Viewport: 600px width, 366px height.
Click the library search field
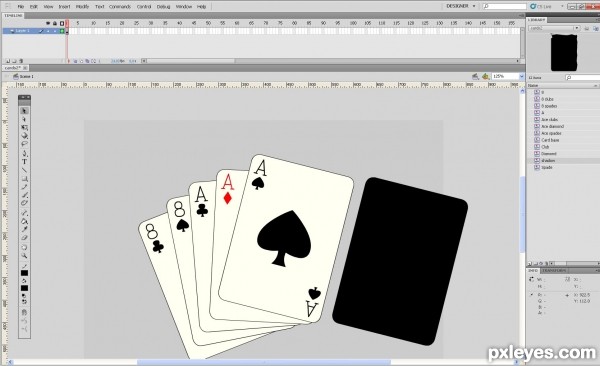coord(582,78)
